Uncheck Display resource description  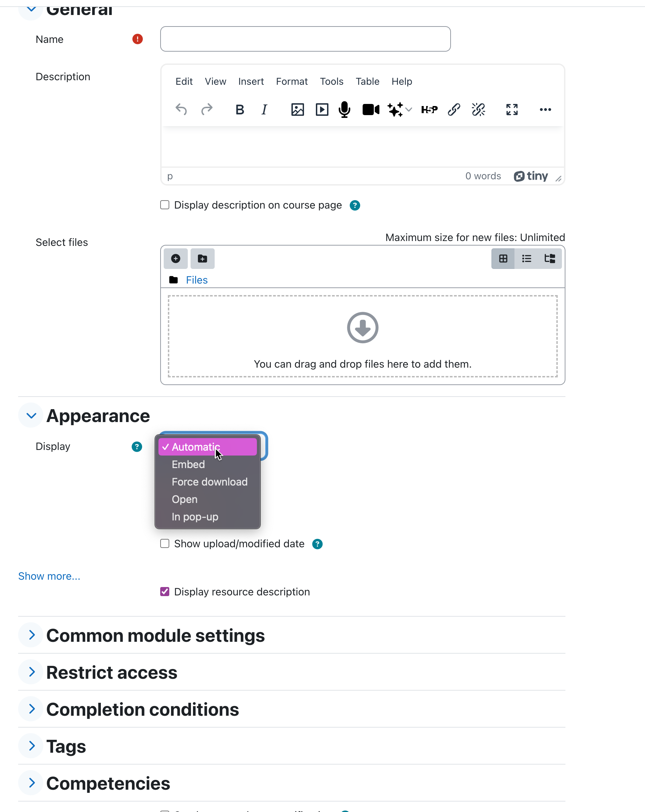coord(165,592)
